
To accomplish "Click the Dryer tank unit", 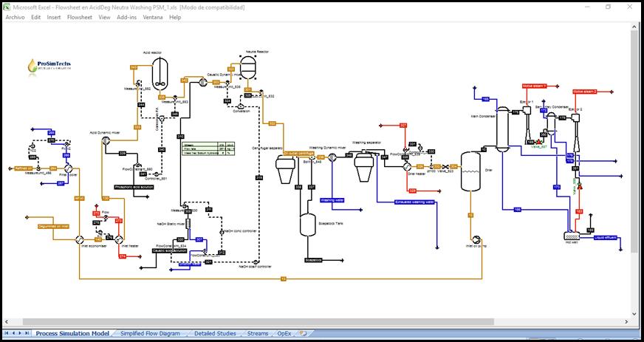I will pos(470,172).
